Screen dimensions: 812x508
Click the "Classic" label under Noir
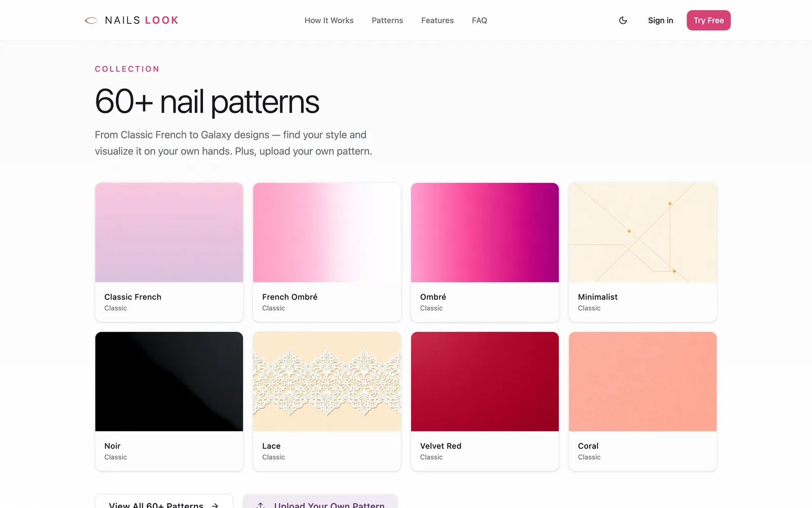pos(116,457)
